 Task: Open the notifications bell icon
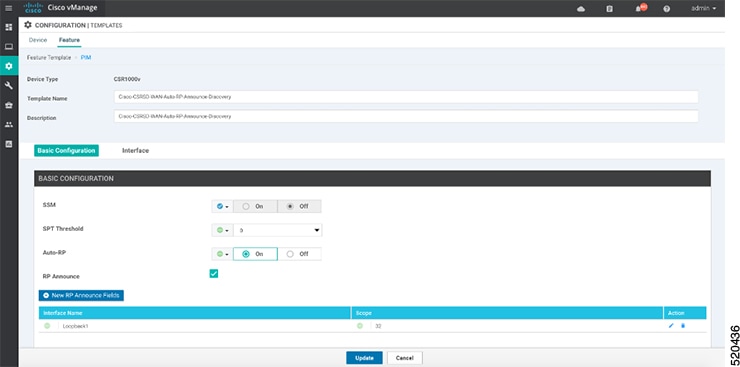pos(640,8)
